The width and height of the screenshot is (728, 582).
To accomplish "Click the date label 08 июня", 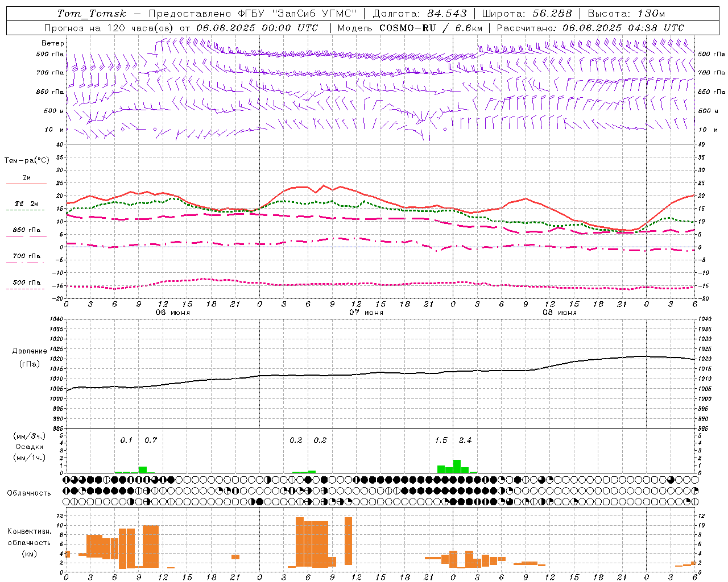I will click(560, 313).
